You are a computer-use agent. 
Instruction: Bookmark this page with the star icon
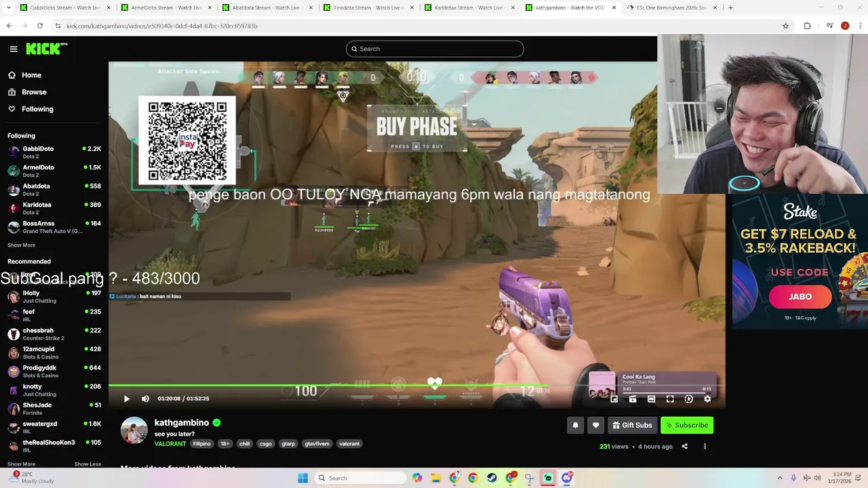[x=785, y=26]
